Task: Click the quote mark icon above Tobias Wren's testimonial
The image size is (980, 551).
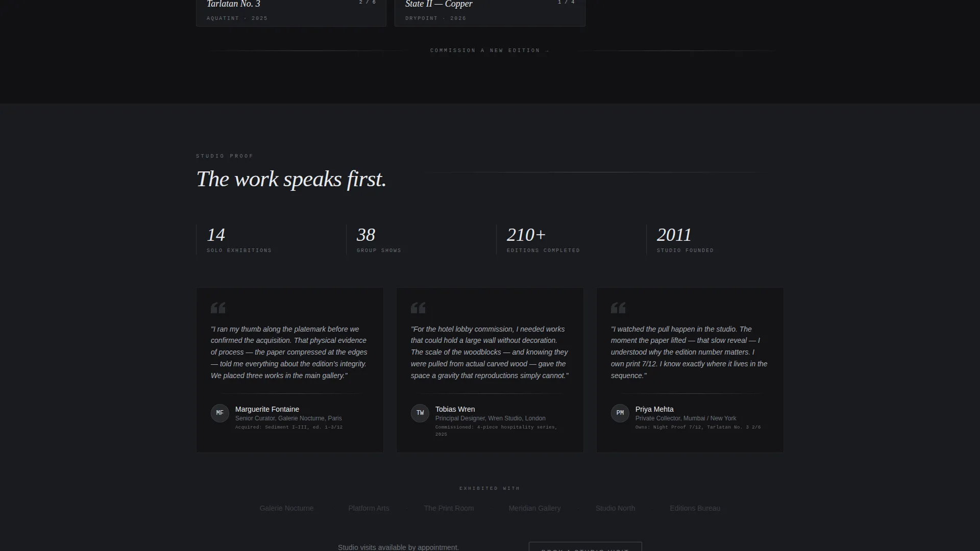Action: (418, 308)
